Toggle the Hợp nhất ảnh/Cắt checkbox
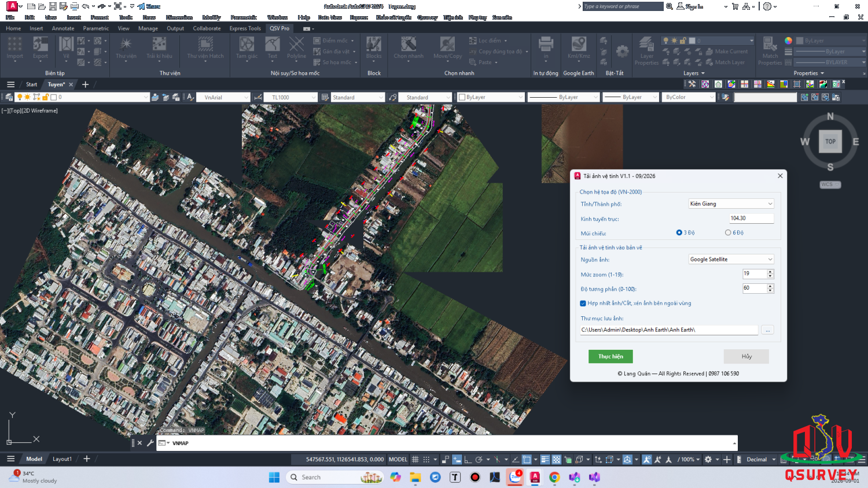This screenshot has width=868, height=488. click(x=583, y=303)
